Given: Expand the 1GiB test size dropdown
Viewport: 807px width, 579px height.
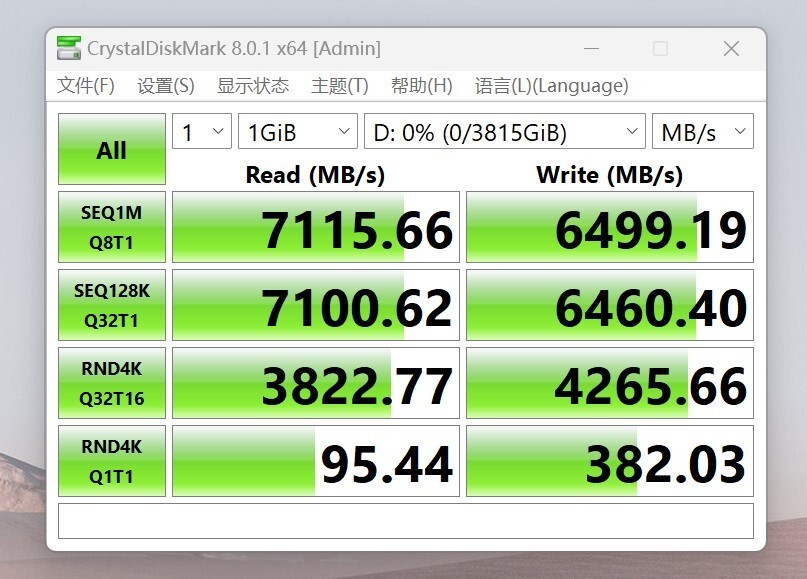Looking at the screenshot, I should (297, 132).
